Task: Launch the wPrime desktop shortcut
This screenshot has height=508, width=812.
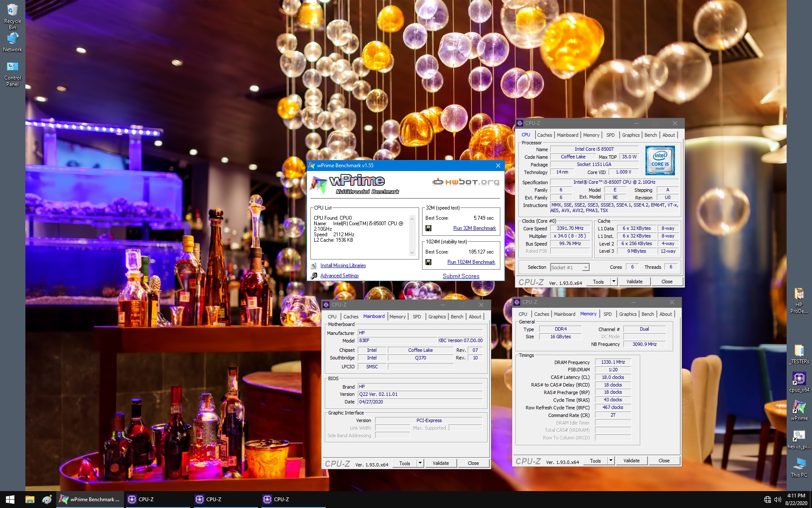Action: [799, 410]
